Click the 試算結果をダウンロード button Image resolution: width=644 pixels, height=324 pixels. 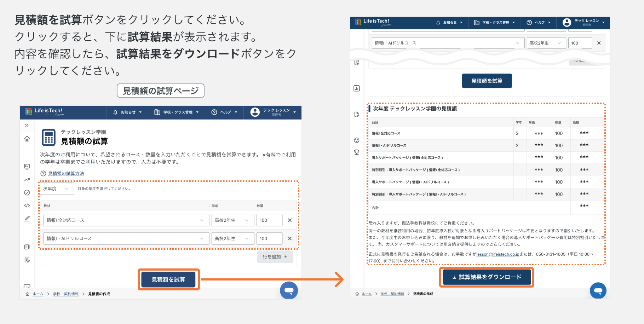coord(487,277)
